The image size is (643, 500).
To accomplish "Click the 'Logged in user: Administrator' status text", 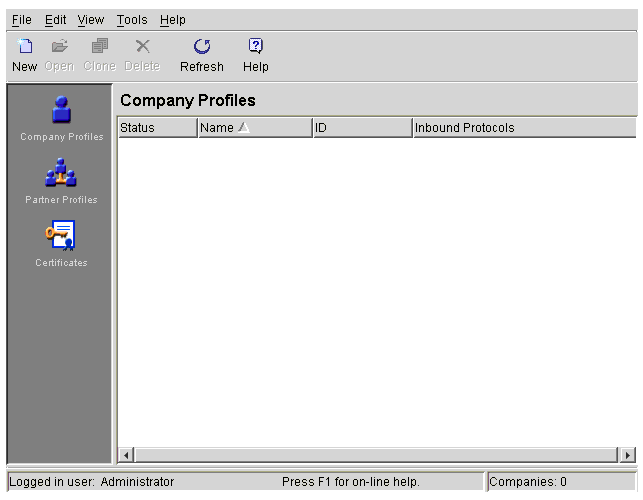I will click(x=91, y=482).
